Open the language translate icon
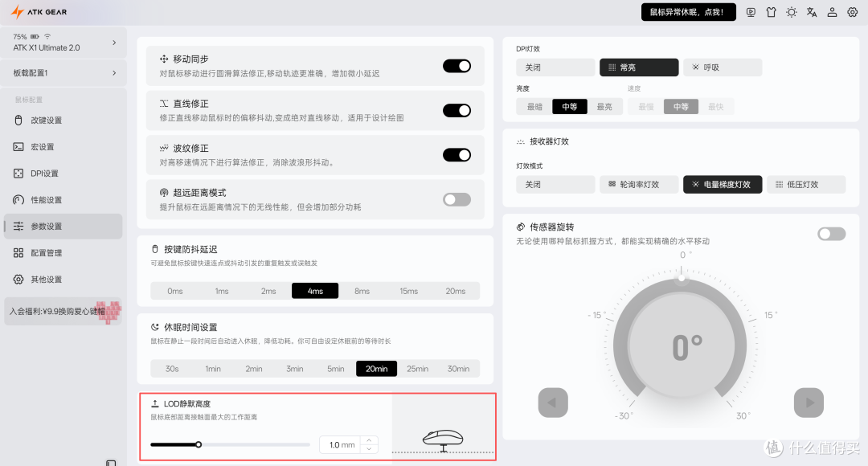 [x=812, y=12]
